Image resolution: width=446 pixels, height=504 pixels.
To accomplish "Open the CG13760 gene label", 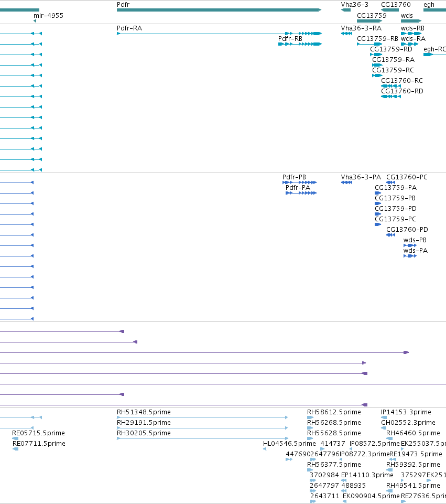I will 396,5.
